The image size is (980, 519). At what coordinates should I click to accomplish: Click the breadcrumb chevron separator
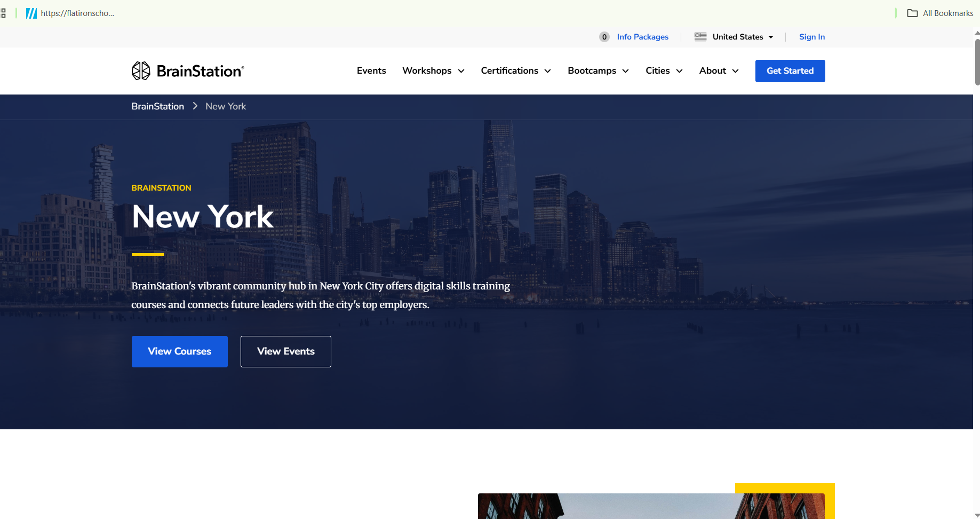pyautogui.click(x=195, y=106)
